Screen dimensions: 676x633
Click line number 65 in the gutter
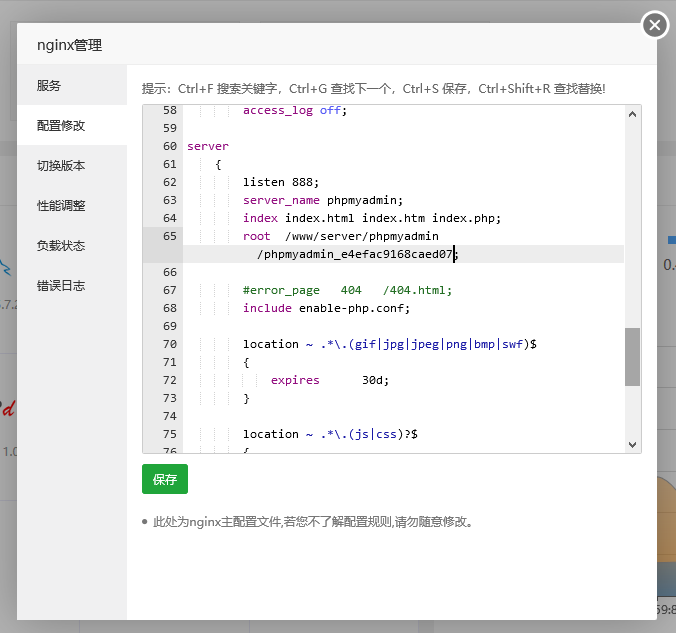(169, 236)
